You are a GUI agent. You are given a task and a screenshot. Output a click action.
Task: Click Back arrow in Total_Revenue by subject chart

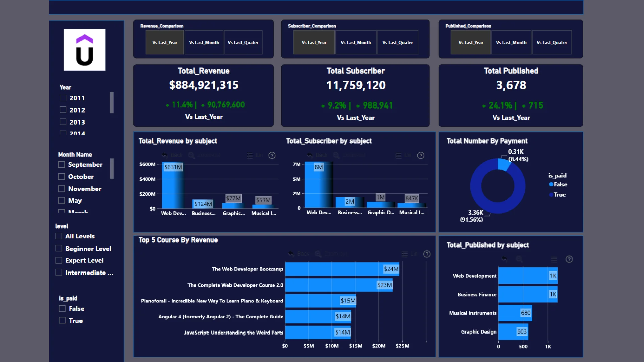tap(165, 155)
